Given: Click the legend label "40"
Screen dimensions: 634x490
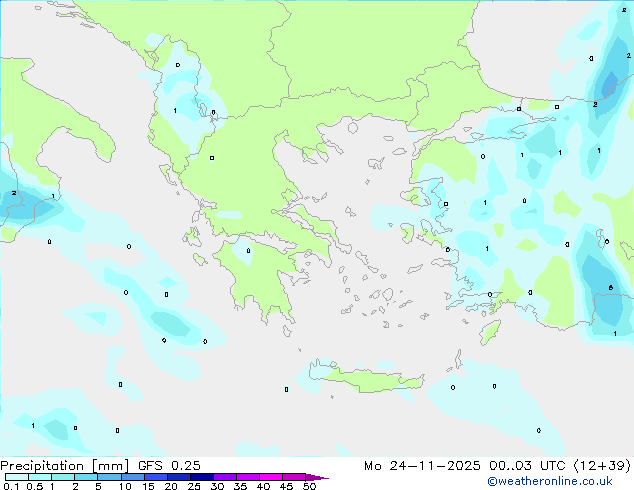Looking at the screenshot, I should pos(263,486).
